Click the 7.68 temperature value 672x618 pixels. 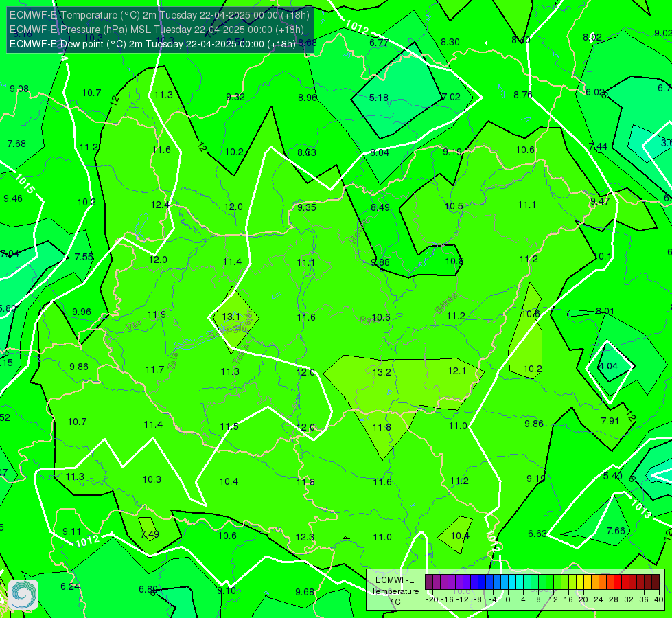pos(16,144)
